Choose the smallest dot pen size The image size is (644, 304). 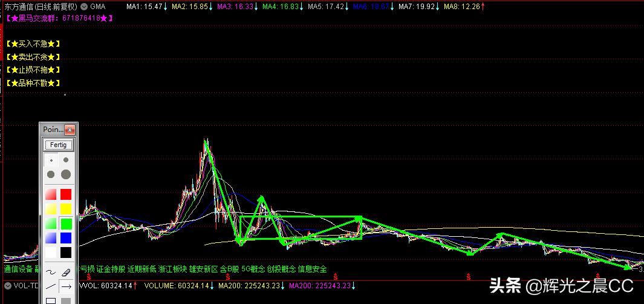(x=51, y=161)
